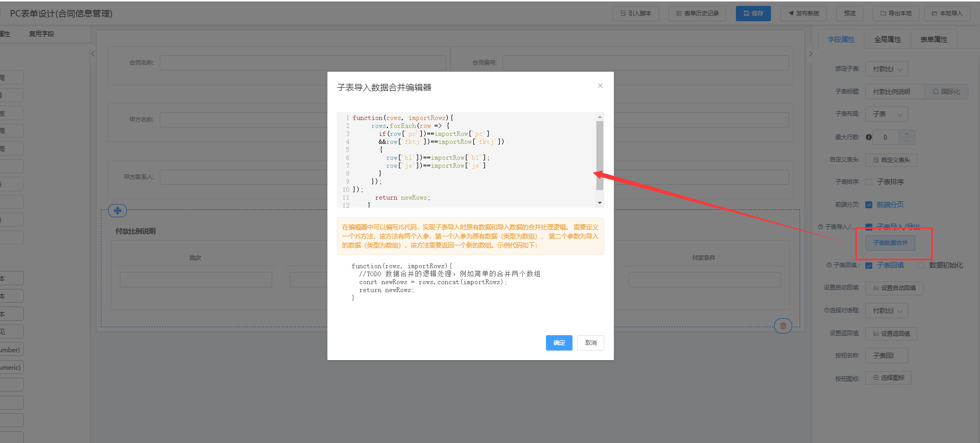The width and height of the screenshot is (980, 443).
Task: Close the 子表导入数据合并编辑器 dialog
Action: click(x=600, y=86)
